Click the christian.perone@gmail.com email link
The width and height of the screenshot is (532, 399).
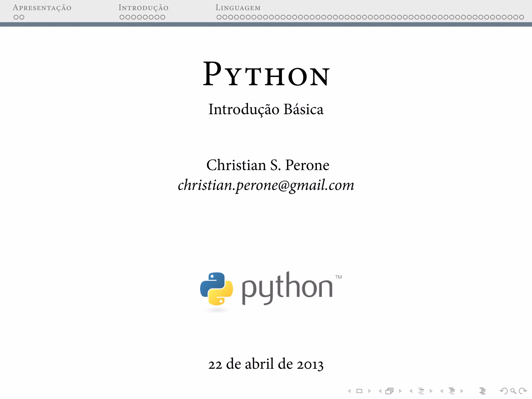tap(266, 185)
